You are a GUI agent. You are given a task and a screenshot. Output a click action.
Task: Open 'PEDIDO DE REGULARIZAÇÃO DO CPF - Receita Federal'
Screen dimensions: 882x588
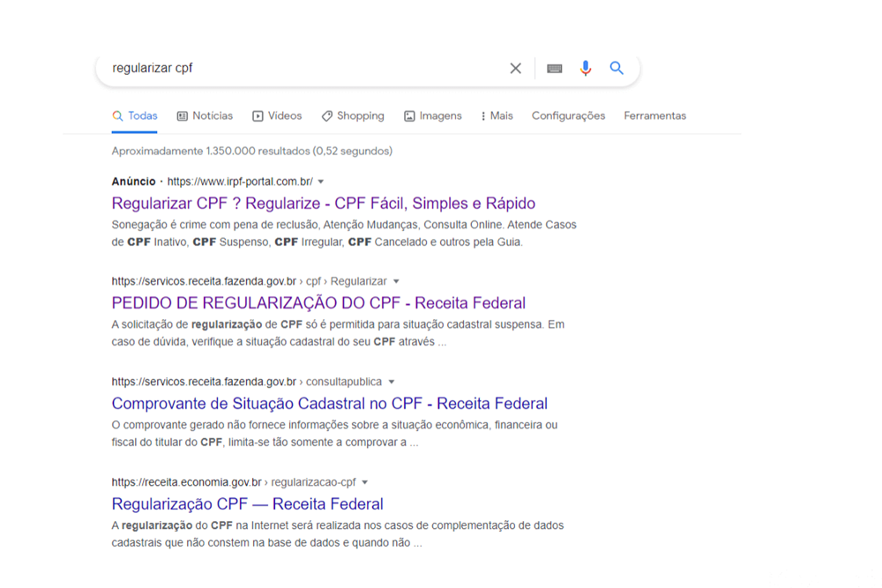click(x=318, y=303)
